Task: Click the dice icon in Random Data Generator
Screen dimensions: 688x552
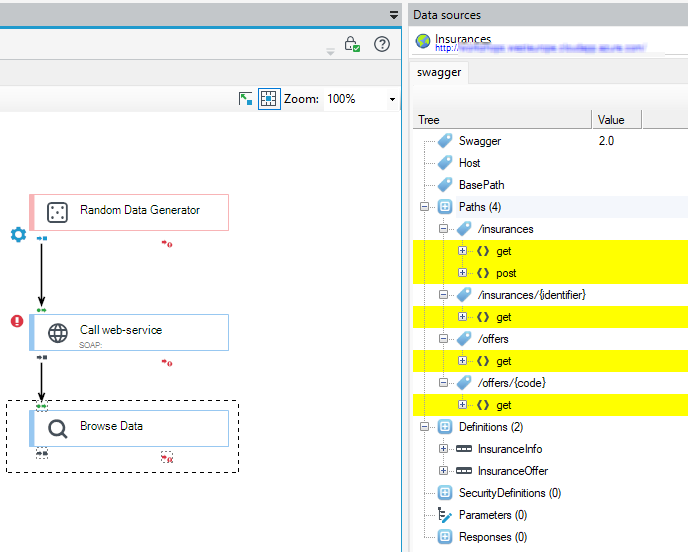Action: [57, 212]
